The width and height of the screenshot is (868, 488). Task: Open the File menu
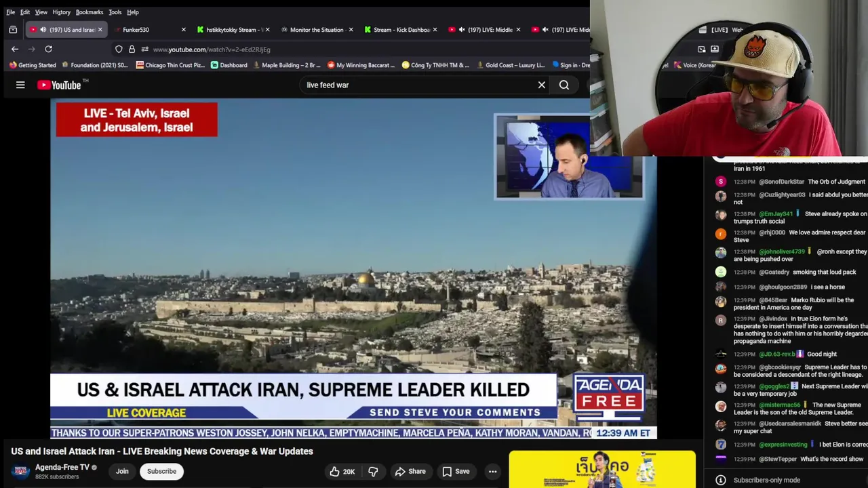10,12
